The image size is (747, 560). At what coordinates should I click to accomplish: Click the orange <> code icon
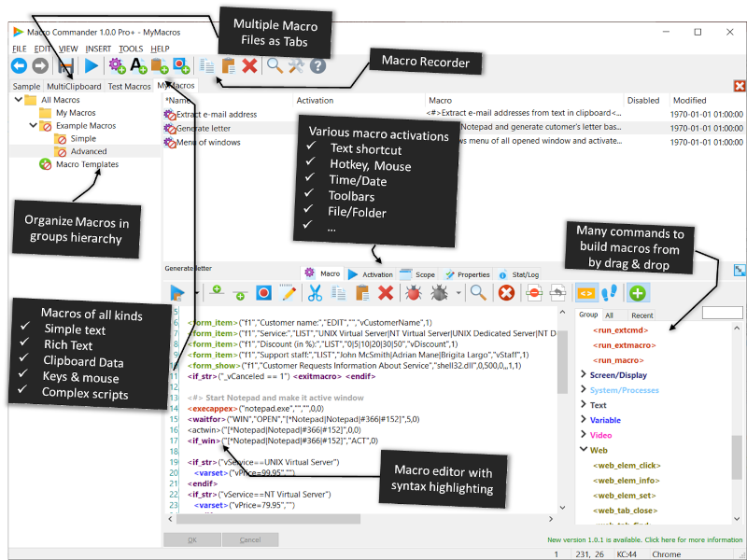585,292
